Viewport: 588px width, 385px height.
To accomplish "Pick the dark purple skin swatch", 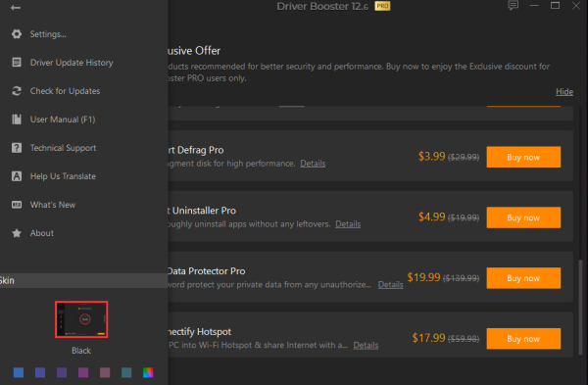I will [62, 372].
